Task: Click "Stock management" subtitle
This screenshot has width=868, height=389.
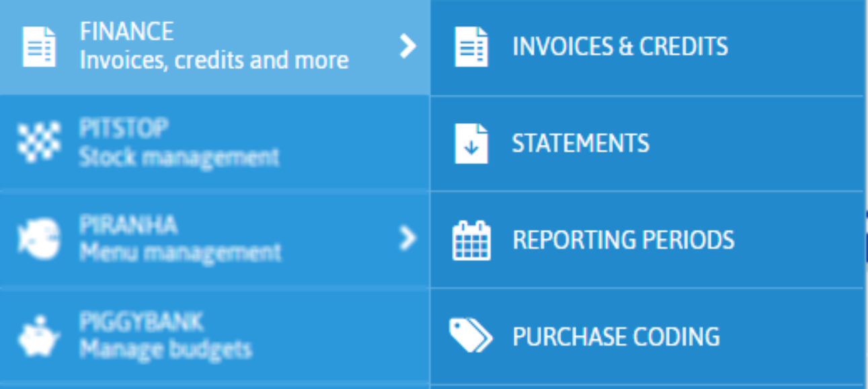Action: click(x=179, y=157)
